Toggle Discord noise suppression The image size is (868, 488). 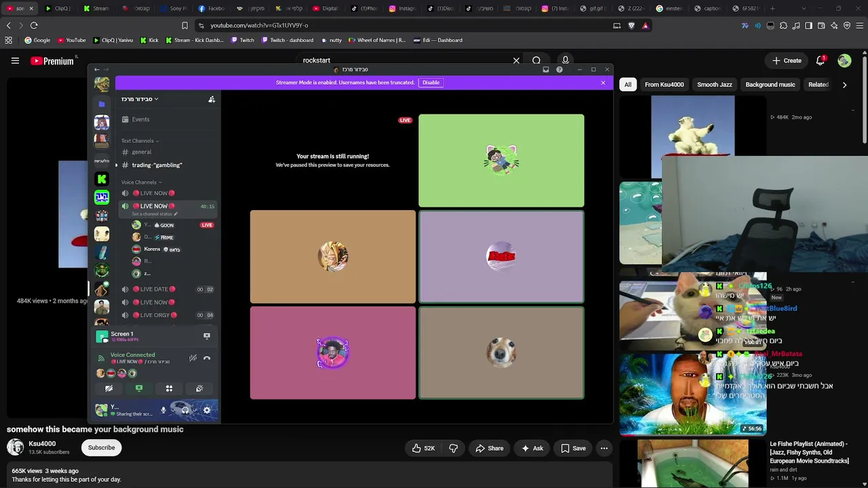[x=193, y=358]
